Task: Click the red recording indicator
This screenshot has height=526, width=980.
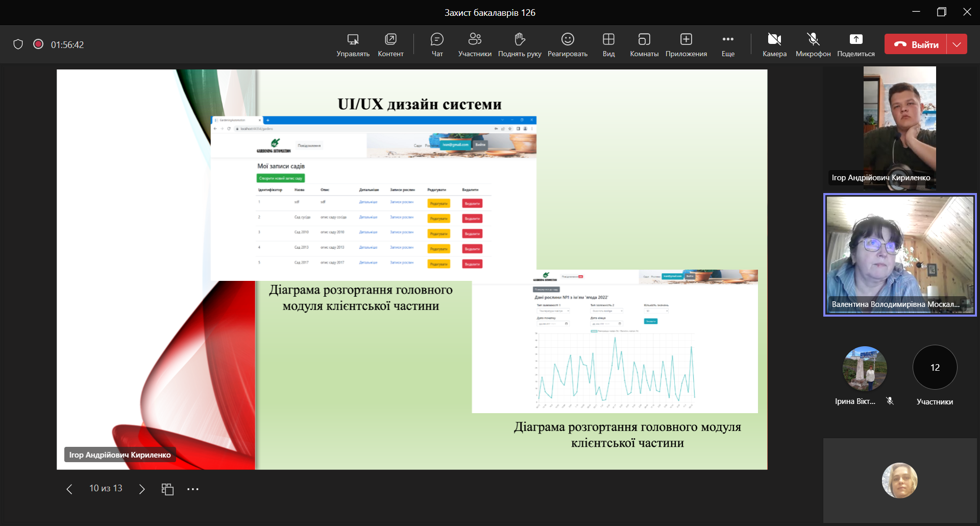Action: point(38,44)
